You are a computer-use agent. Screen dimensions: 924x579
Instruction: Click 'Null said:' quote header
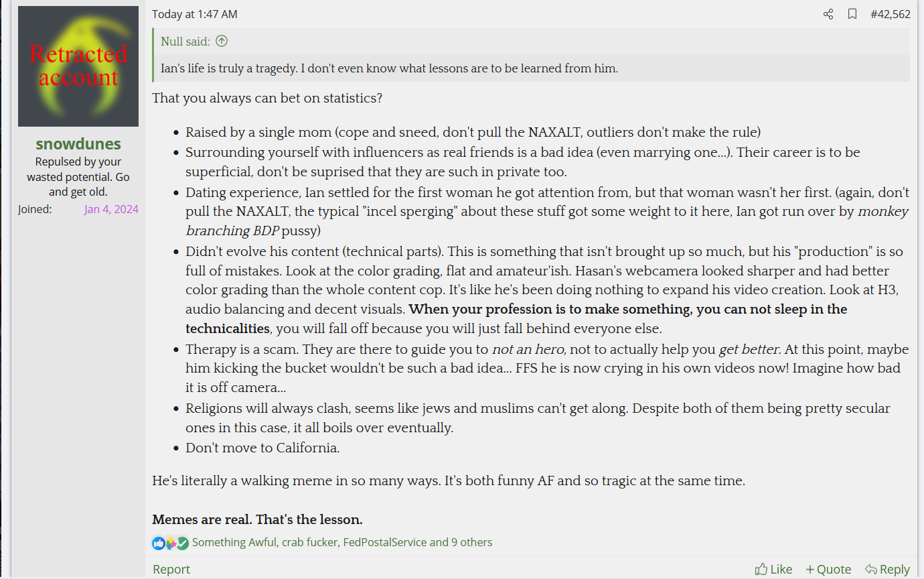[x=185, y=42]
